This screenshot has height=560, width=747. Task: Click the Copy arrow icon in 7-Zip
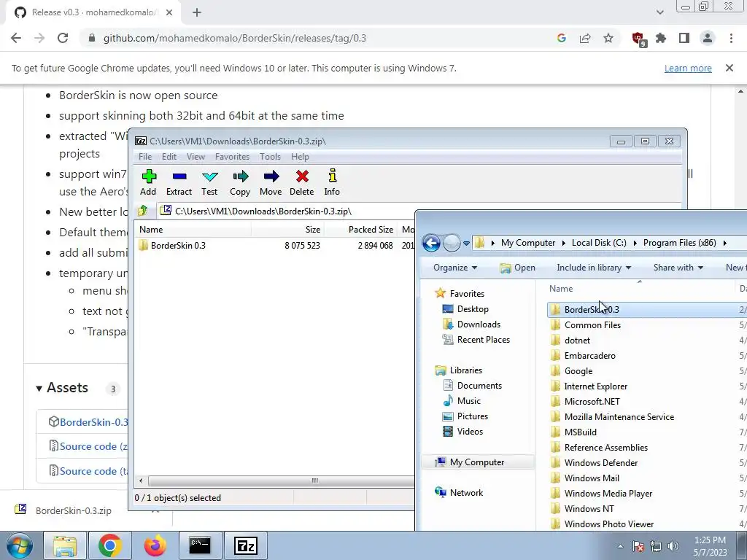point(240,182)
